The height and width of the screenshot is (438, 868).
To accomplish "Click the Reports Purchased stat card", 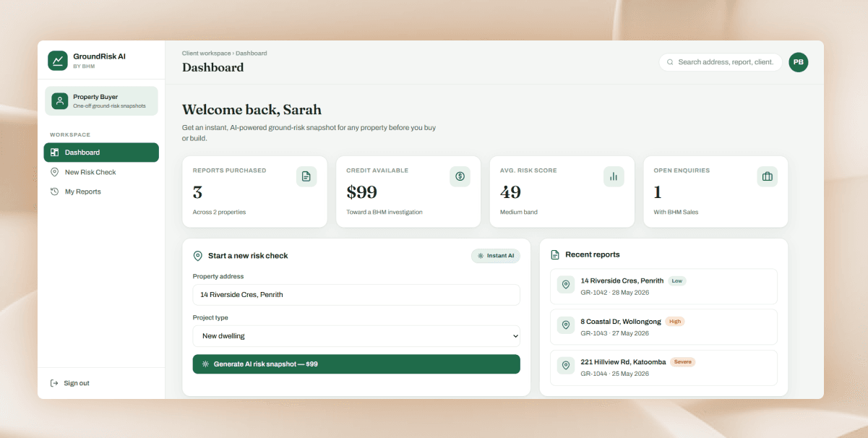I will point(254,192).
